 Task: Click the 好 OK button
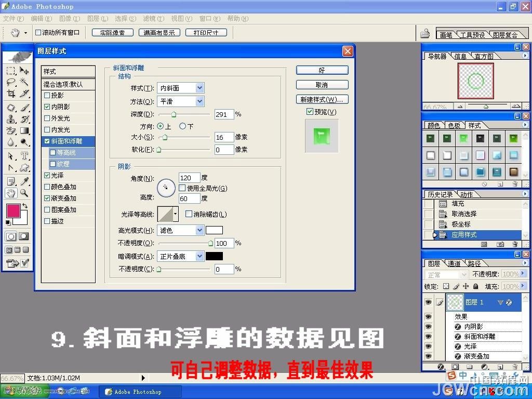pyautogui.click(x=322, y=70)
